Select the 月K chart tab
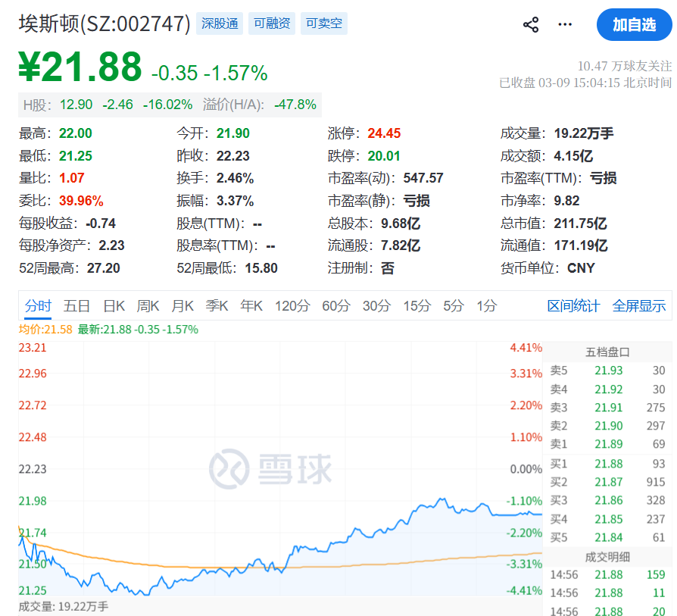Viewport: 677px width, 616px height. pos(183,306)
